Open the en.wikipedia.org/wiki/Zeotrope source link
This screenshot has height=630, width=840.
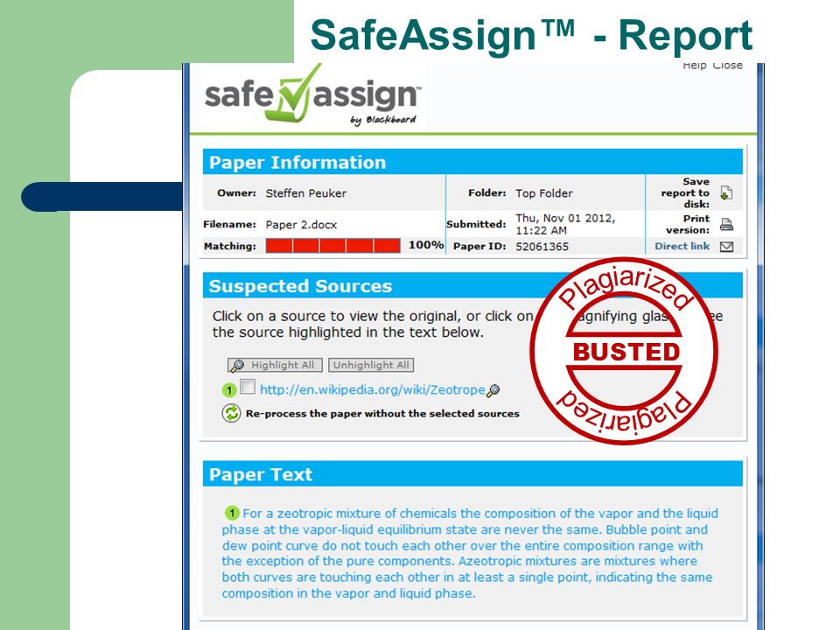click(373, 389)
